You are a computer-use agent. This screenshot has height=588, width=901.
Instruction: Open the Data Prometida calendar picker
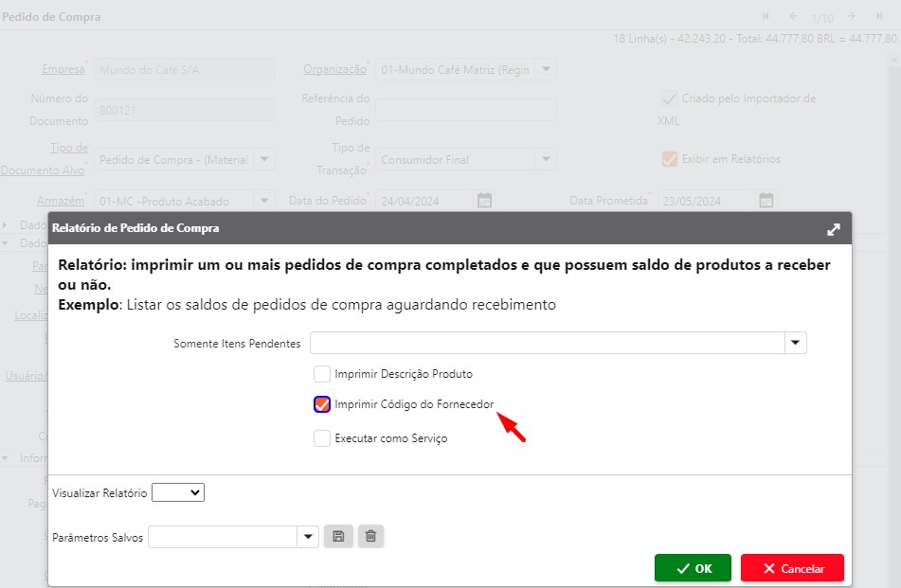pos(766,201)
